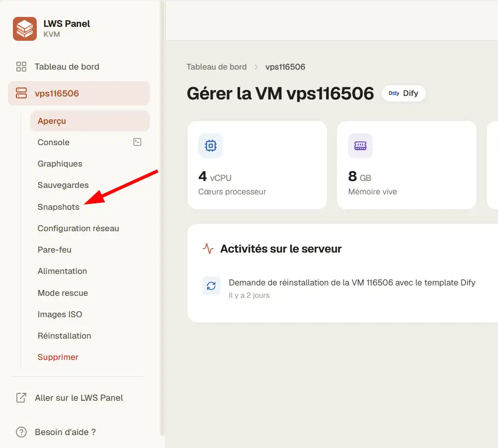The height and width of the screenshot is (448, 498).
Task: Click vps116506 in breadcrumb
Action: coord(285,67)
